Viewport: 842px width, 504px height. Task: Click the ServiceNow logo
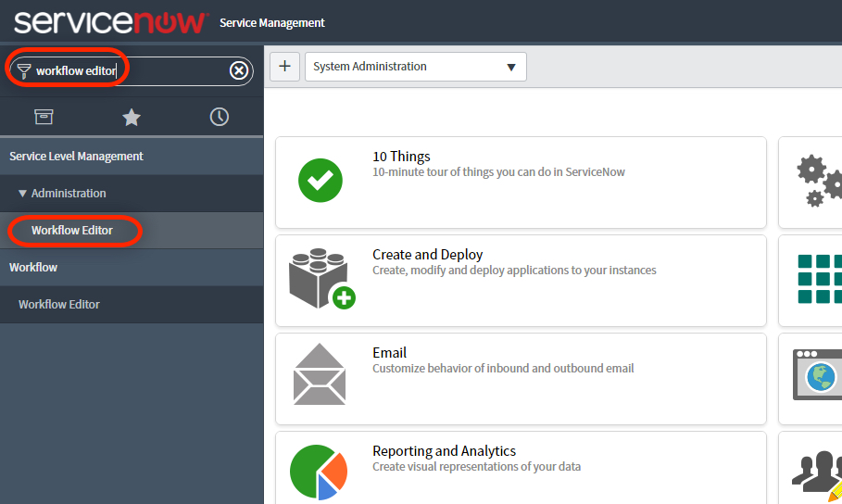coord(110,21)
